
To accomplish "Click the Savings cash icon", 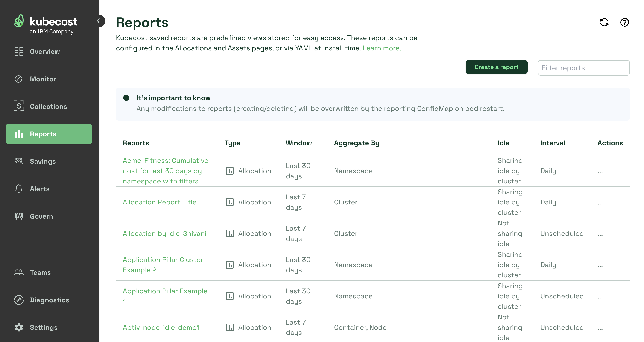I will point(19,161).
